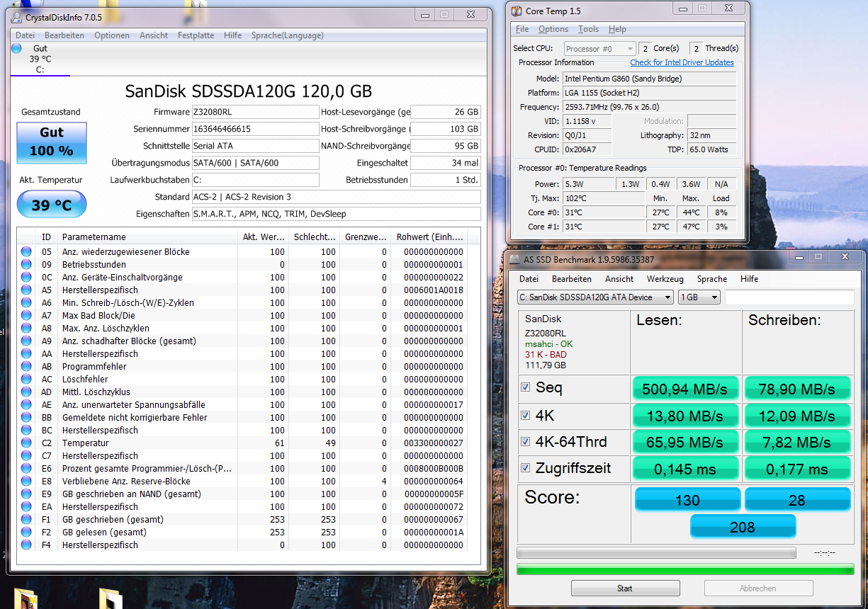Click status orb of row E8 Reserve-Blöcke
Screen dimensions: 868x609
click(26, 481)
